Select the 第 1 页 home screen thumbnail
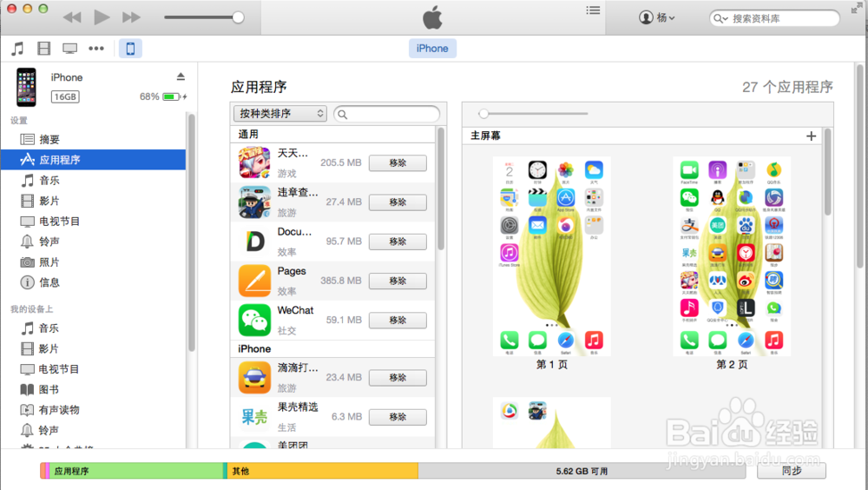This screenshot has width=868, height=490. (x=552, y=256)
